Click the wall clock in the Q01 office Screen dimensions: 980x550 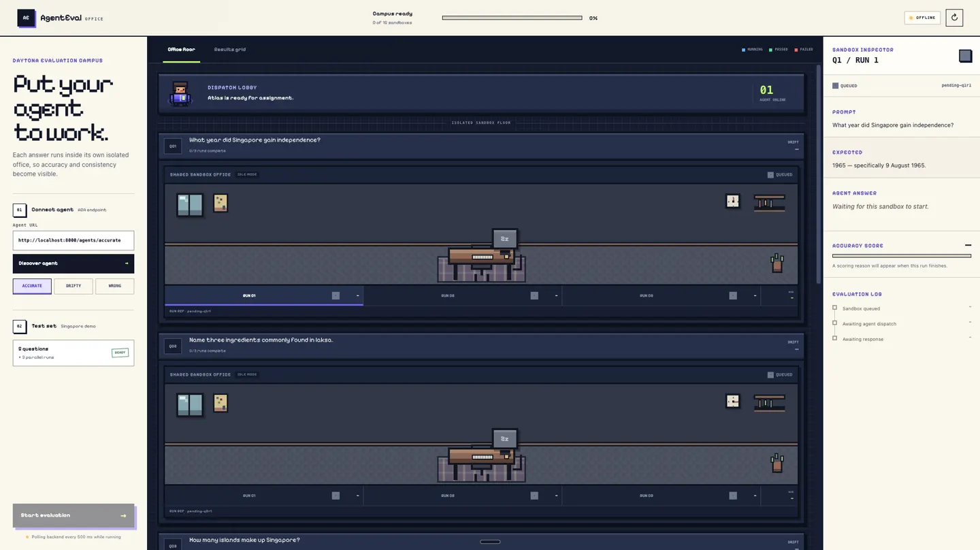pyautogui.click(x=732, y=201)
